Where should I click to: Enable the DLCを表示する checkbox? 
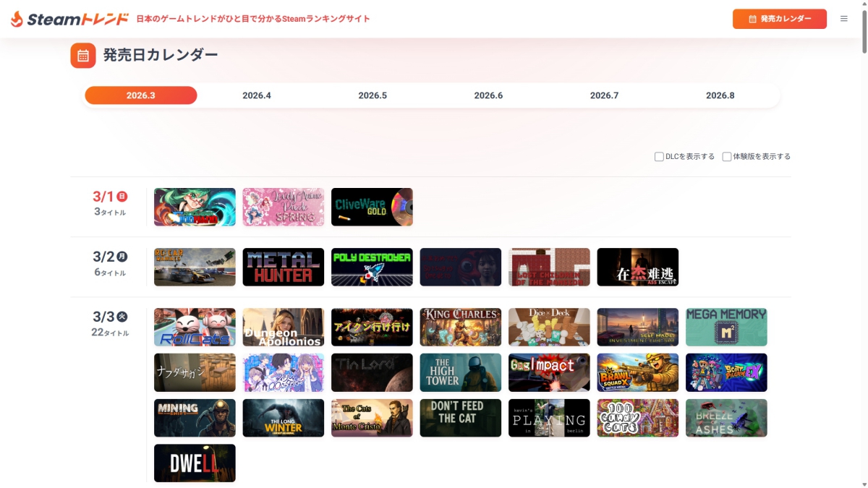coord(659,157)
